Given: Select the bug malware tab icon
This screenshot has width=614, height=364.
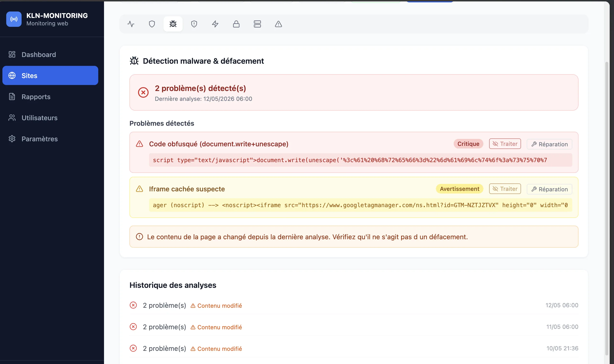Looking at the screenshot, I should tap(173, 24).
